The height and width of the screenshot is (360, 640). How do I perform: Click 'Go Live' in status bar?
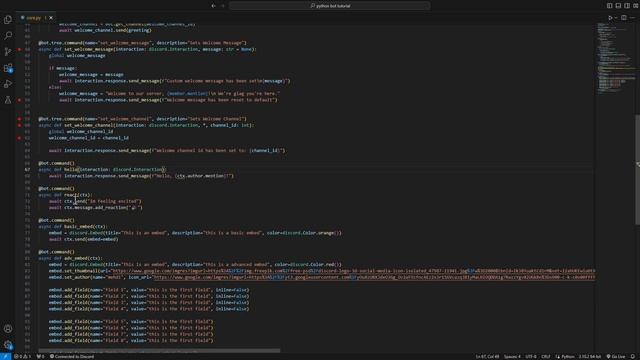pyautogui.click(x=616, y=356)
